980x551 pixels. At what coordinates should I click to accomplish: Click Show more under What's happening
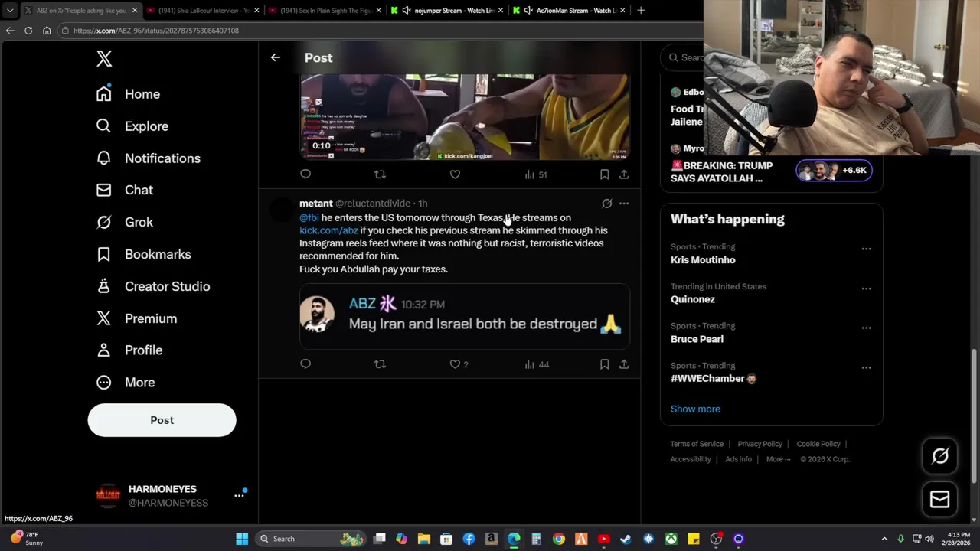(695, 409)
